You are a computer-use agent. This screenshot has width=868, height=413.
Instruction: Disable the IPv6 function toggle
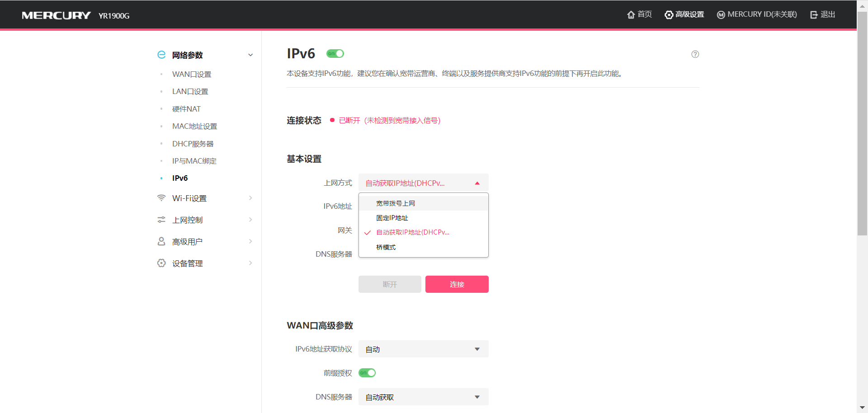pyautogui.click(x=335, y=53)
